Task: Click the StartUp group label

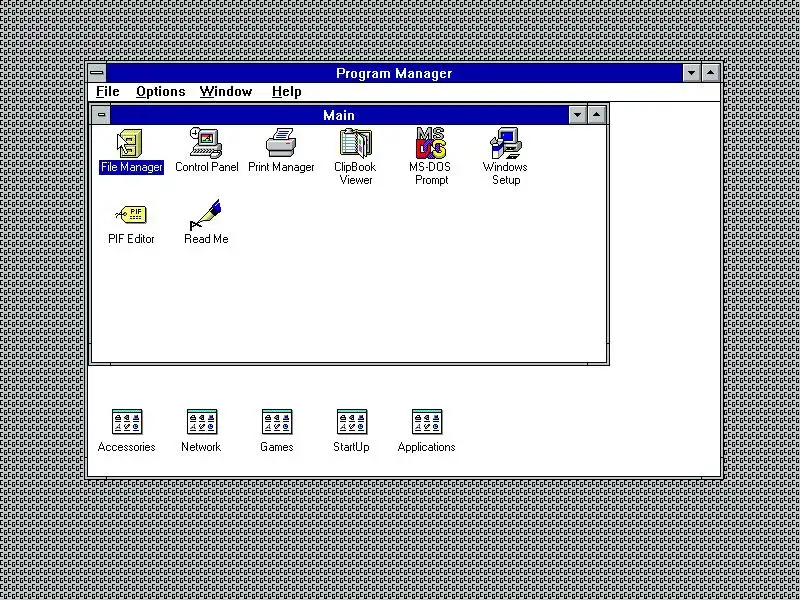Action: pos(351,447)
